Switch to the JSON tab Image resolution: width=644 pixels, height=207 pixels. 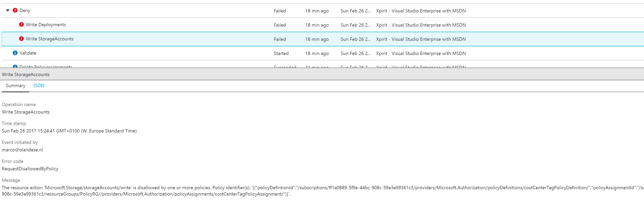click(39, 86)
